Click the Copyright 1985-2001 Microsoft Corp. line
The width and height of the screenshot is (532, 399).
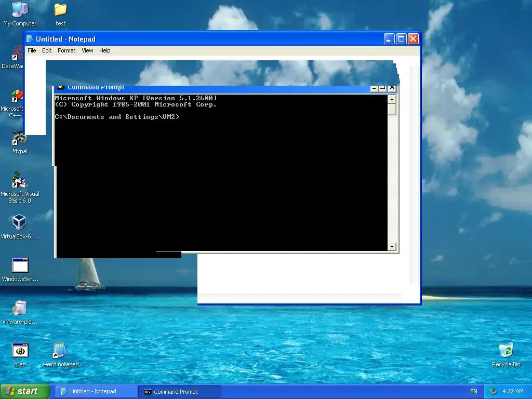coord(136,104)
